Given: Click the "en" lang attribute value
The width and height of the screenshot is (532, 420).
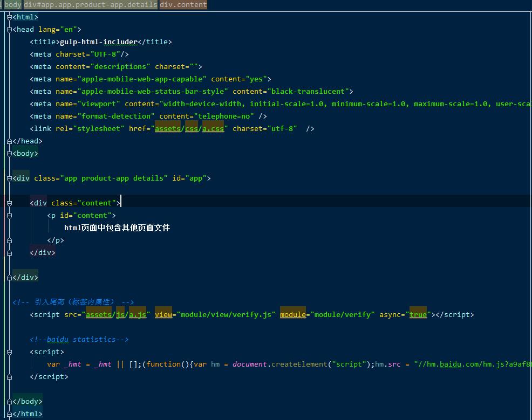Looking at the screenshot, I should [69, 30].
